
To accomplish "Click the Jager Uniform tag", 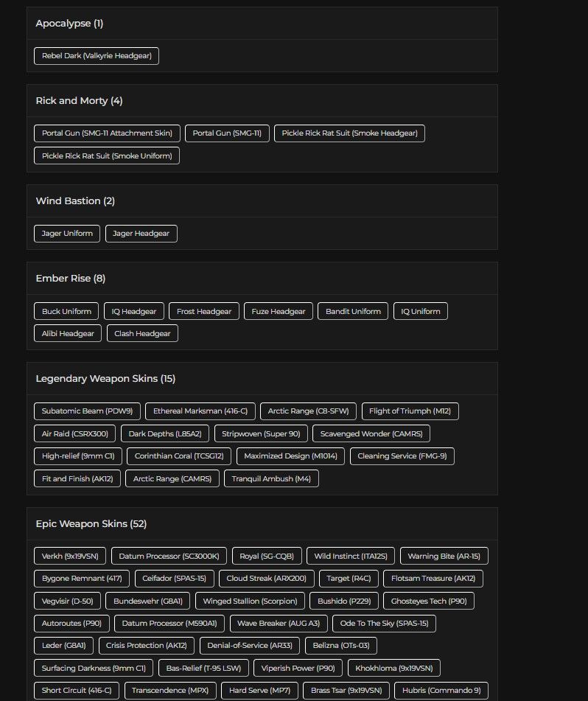I will tap(67, 234).
